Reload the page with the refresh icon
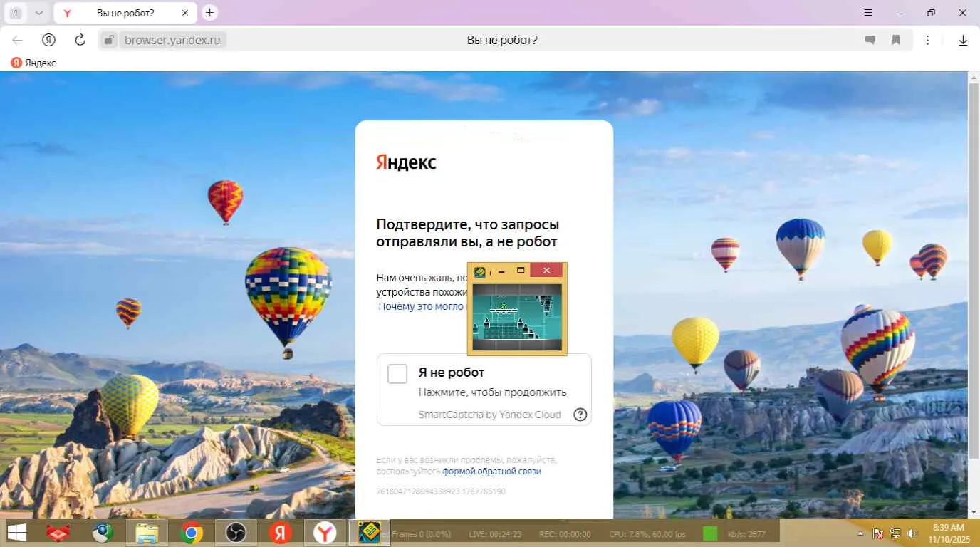Screen dimensions: 980x547 coord(80,40)
